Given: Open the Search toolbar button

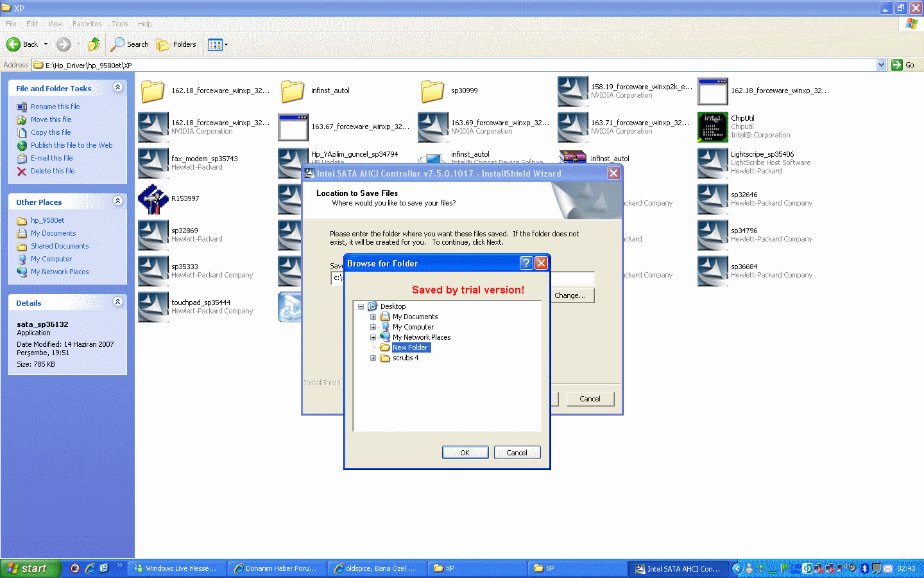Looking at the screenshot, I should point(130,44).
